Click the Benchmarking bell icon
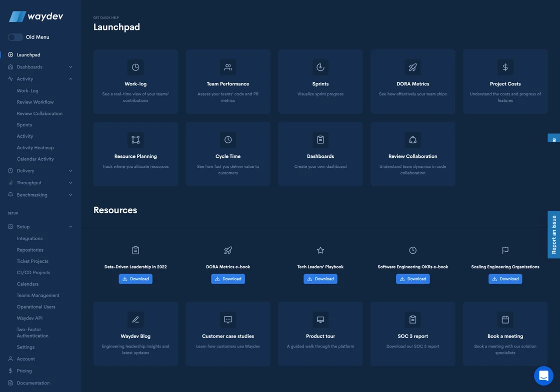Image resolution: width=560 pixels, height=392 pixels. coord(10,195)
